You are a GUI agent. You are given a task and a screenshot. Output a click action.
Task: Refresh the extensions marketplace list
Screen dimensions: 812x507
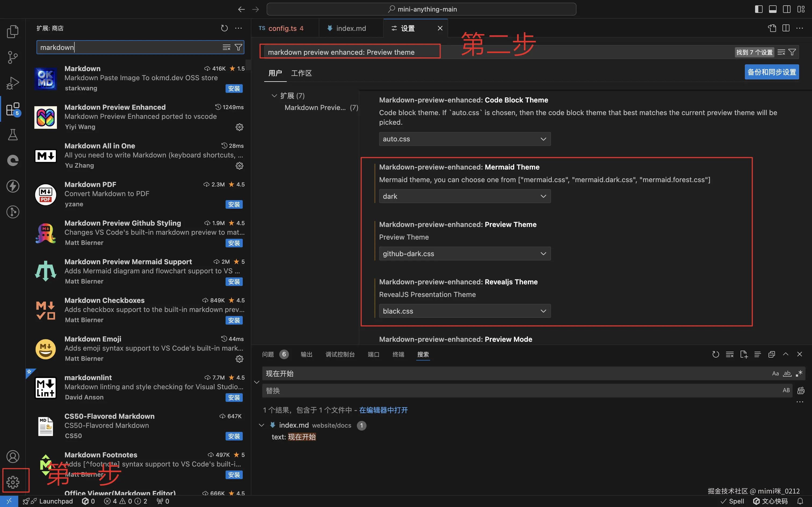point(224,28)
